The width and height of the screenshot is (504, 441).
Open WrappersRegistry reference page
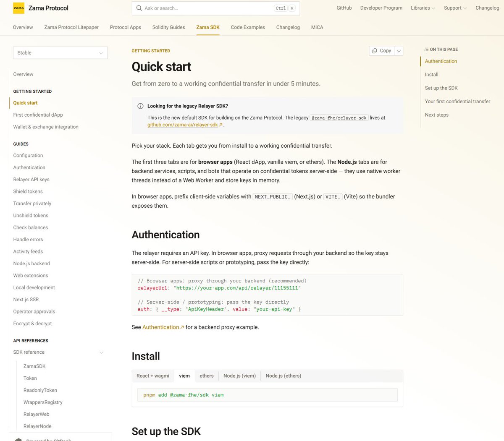click(x=43, y=402)
